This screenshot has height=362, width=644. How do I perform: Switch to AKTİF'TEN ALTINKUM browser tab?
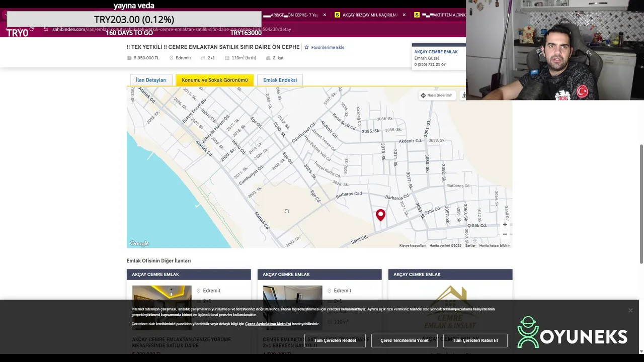[443, 15]
